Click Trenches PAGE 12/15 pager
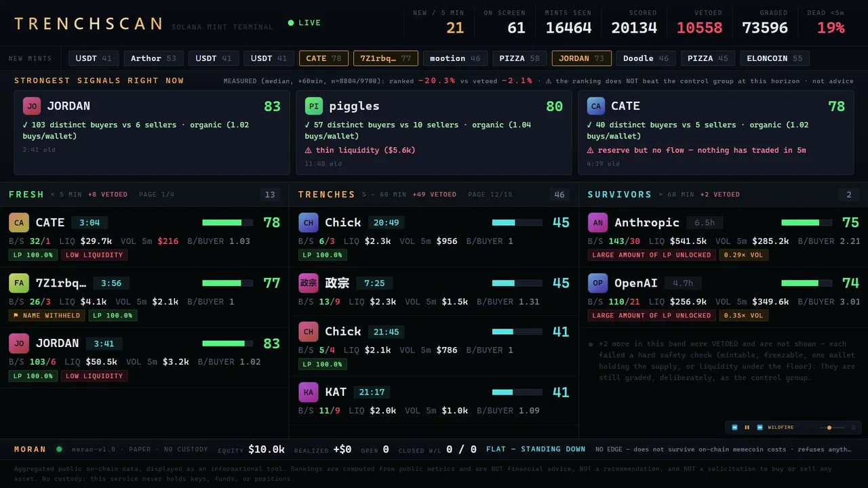This screenshot has width=868, height=488. [x=490, y=195]
